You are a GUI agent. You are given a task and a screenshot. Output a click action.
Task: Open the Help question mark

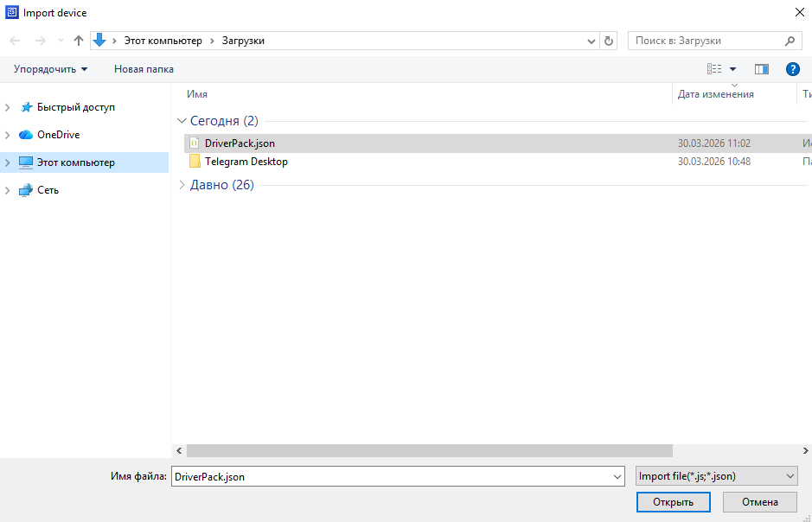coord(792,69)
